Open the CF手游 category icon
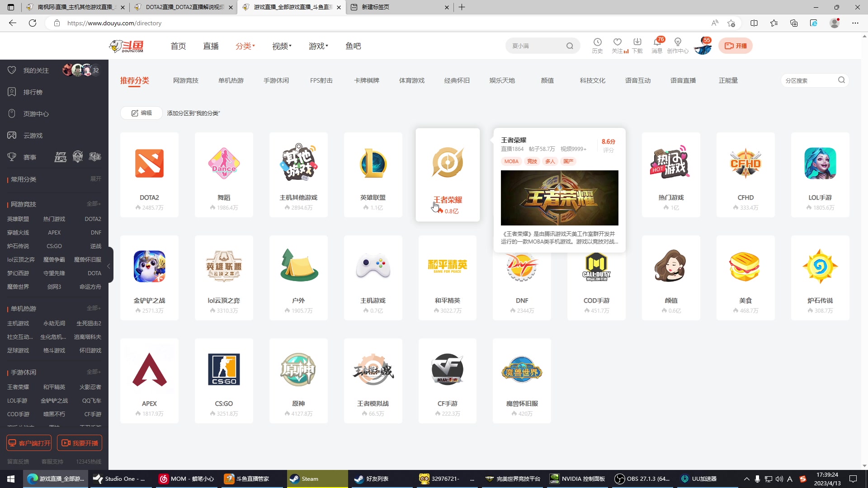This screenshot has width=868, height=488. tap(447, 369)
